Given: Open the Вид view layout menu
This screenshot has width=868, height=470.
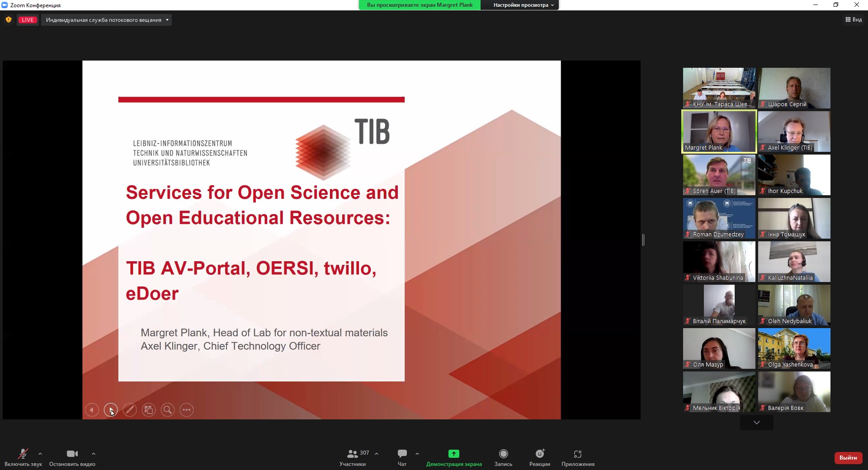Looking at the screenshot, I should click(x=854, y=19).
